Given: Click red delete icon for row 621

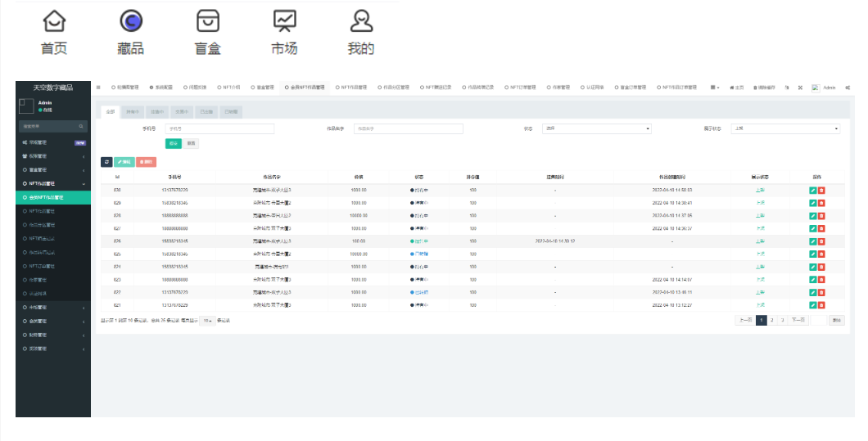Looking at the screenshot, I should coord(821,305).
